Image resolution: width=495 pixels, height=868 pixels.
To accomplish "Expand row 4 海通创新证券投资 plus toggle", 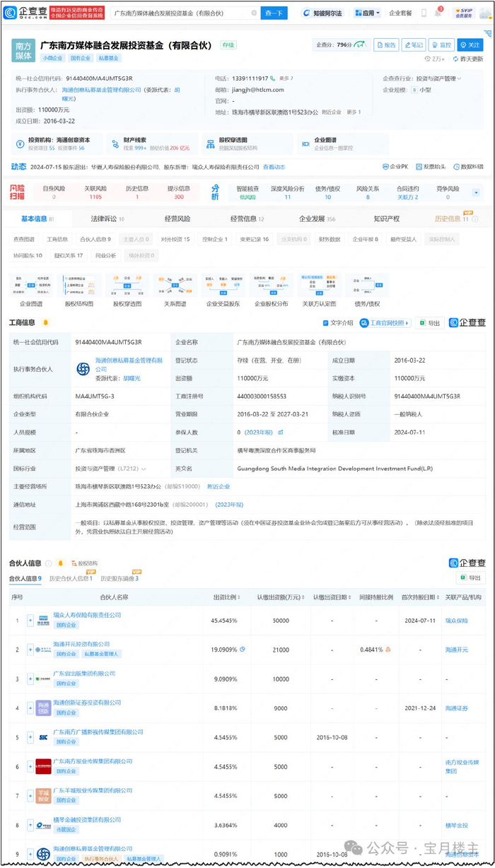I will click(x=30, y=708).
